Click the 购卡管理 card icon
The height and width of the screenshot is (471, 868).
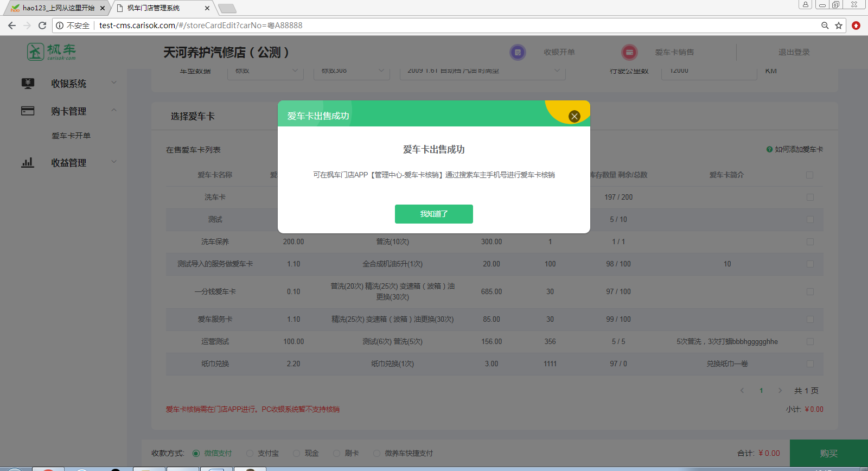[x=28, y=111]
